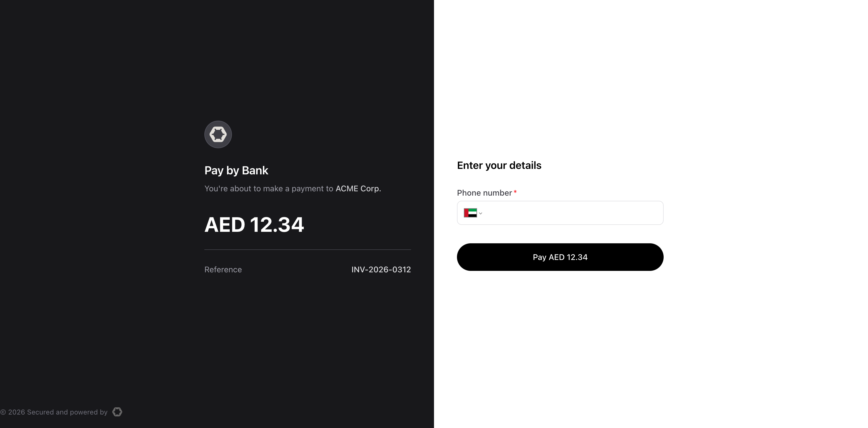Select the ACME Corp. merchant name
868x428 pixels.
click(x=358, y=188)
